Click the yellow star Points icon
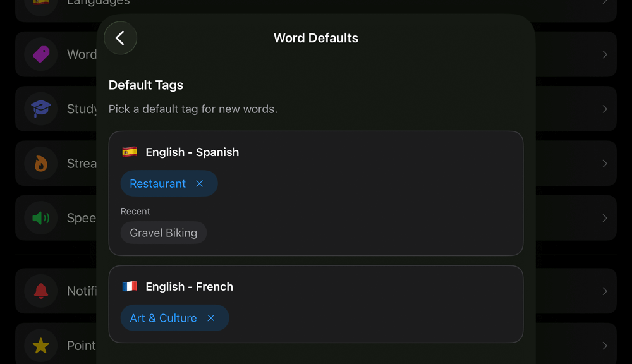This screenshot has width=632, height=364. [x=40, y=345]
